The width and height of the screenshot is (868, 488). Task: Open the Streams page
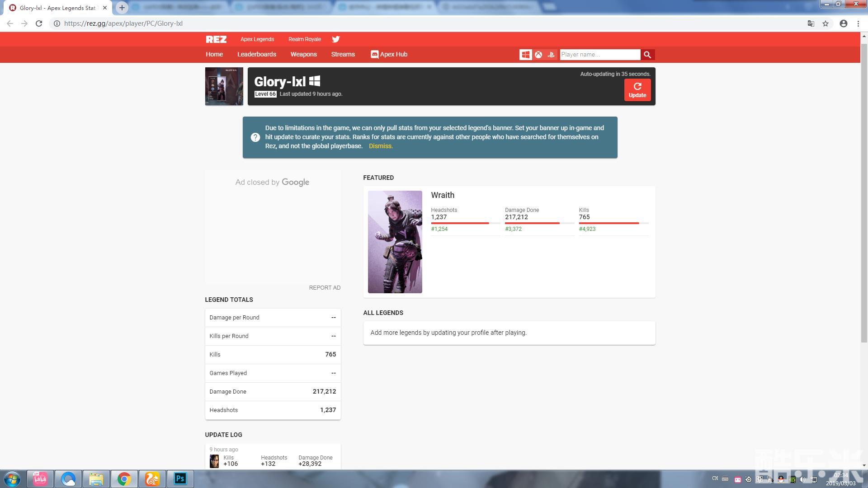point(343,54)
